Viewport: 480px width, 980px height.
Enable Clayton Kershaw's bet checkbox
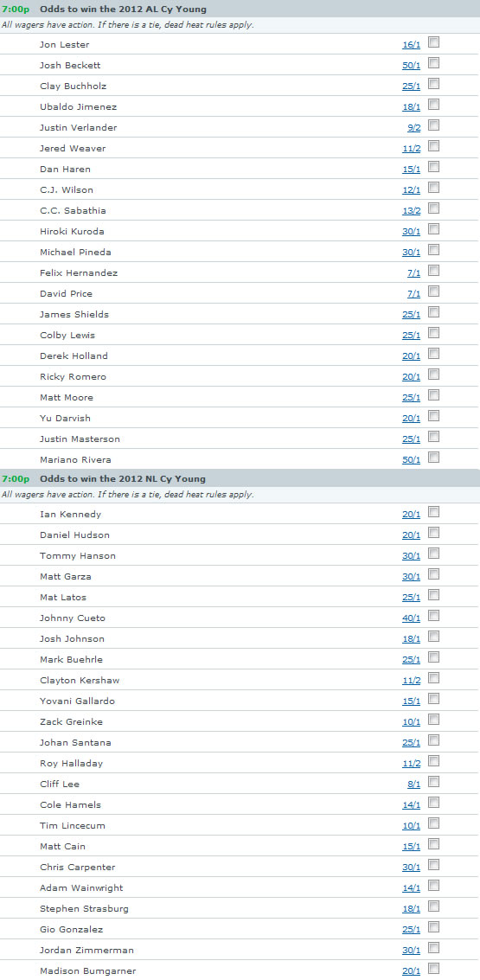pos(434,678)
